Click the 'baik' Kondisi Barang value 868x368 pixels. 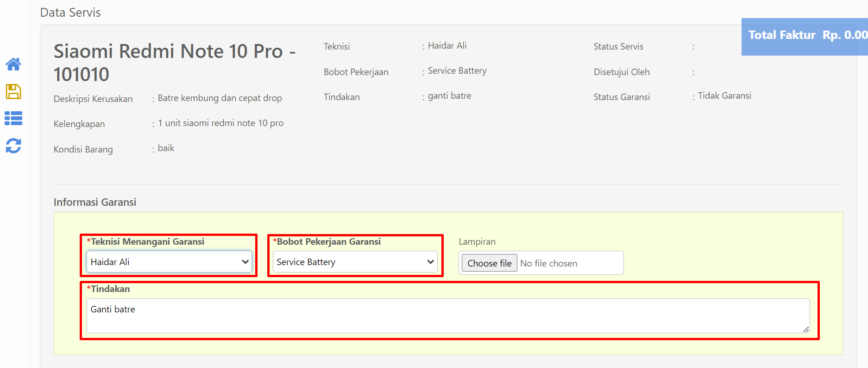pos(166,148)
